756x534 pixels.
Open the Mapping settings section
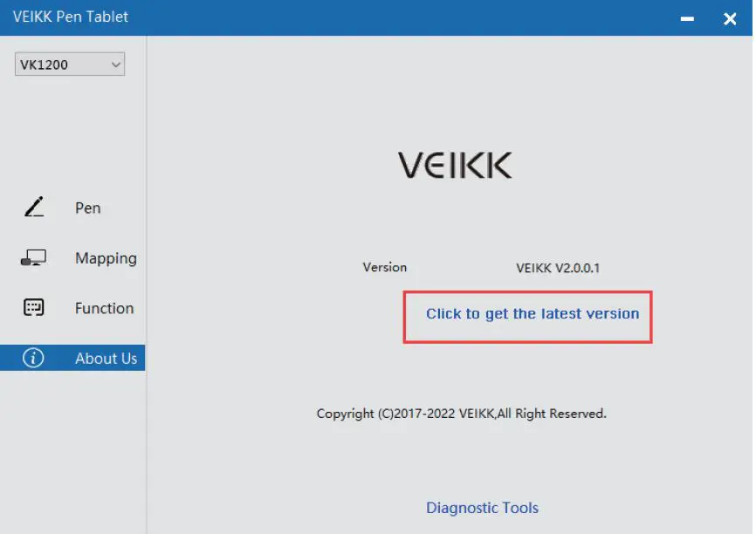[x=105, y=257]
